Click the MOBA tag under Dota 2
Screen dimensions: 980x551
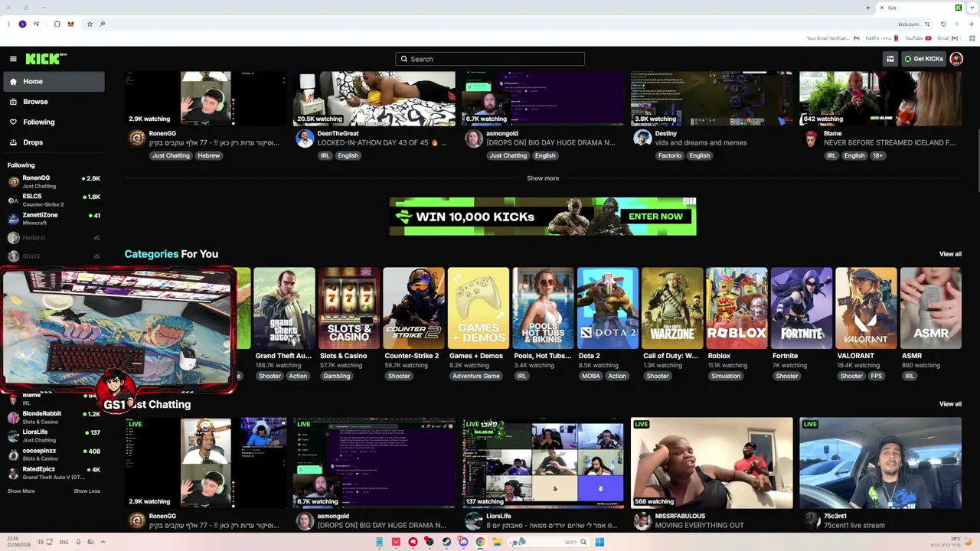(591, 377)
